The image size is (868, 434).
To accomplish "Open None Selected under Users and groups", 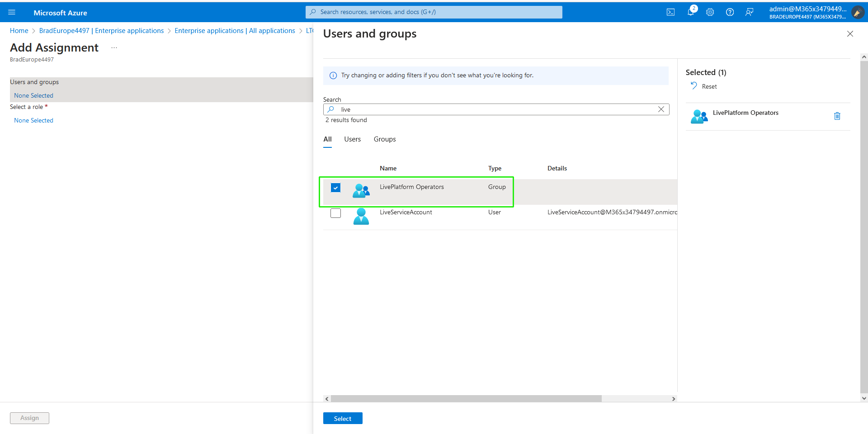I will pyautogui.click(x=33, y=95).
